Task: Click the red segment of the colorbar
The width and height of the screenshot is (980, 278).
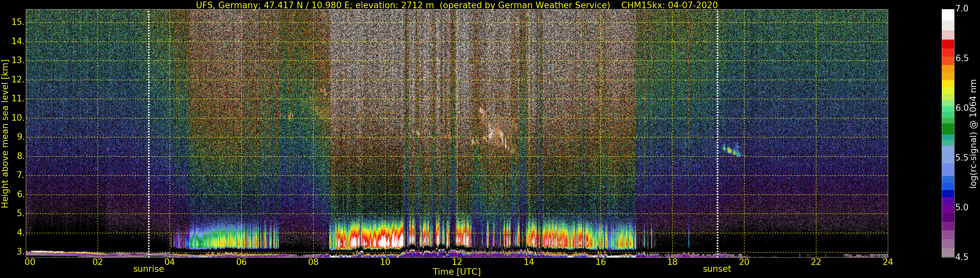Action: tap(948, 44)
